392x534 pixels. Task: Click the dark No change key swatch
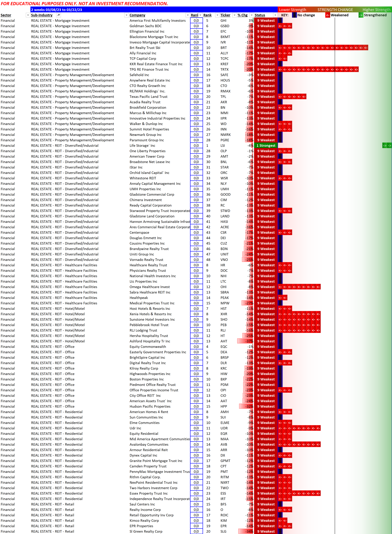[x=294, y=15]
